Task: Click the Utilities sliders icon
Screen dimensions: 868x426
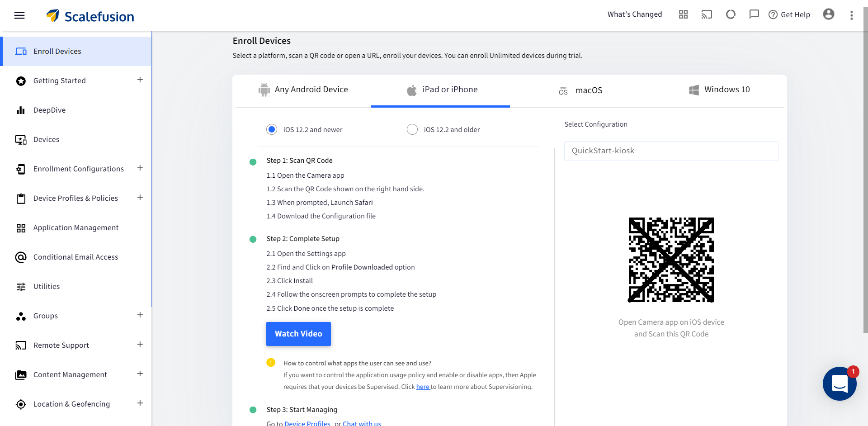Action: click(21, 287)
